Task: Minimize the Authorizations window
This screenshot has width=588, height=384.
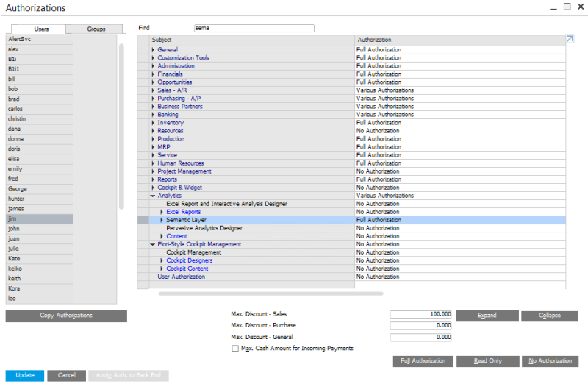Action: pyautogui.click(x=552, y=7)
